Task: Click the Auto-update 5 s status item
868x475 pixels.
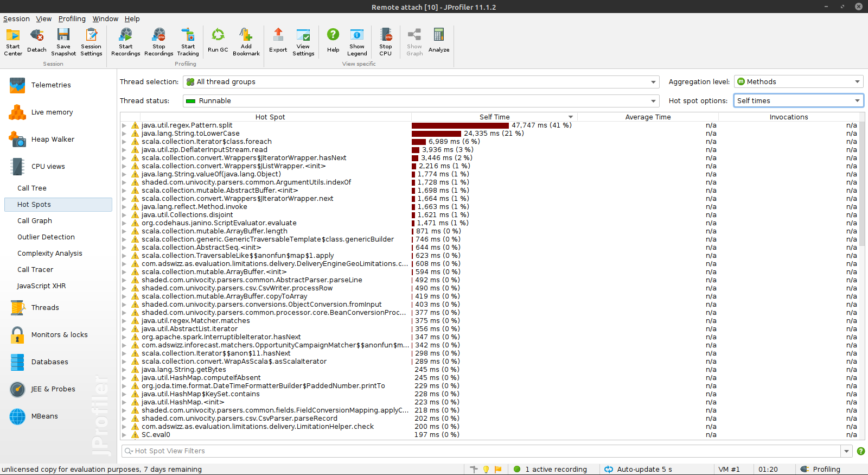Action: tap(639, 470)
